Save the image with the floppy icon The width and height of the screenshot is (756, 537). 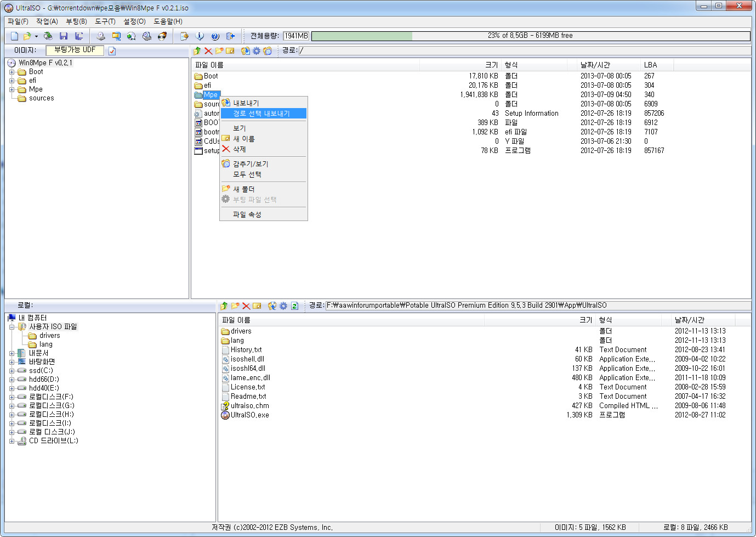64,36
